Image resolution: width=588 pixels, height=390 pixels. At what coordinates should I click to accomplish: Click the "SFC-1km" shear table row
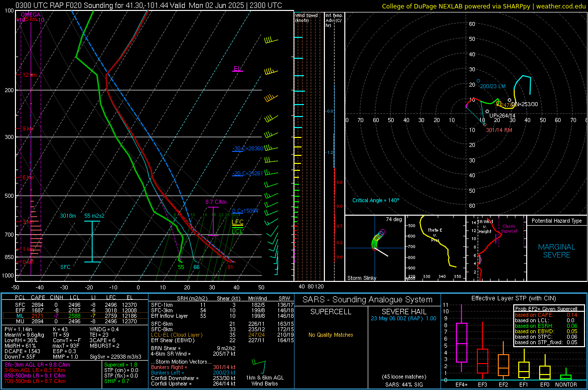(x=222, y=305)
